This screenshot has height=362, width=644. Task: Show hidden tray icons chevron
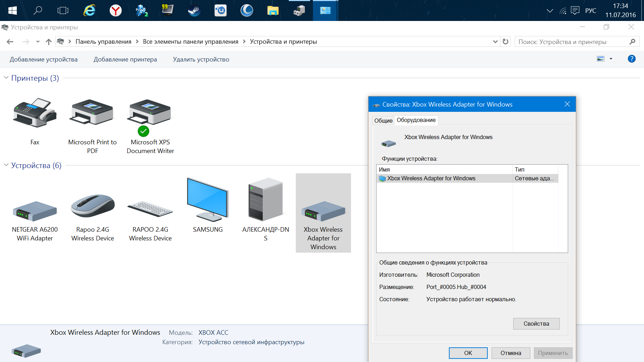(x=550, y=11)
